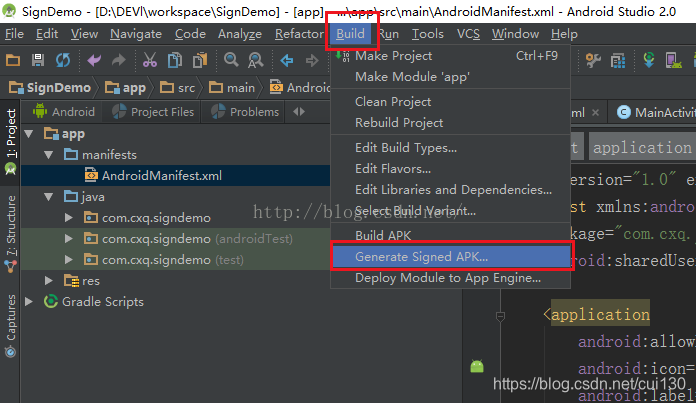Click the Build menu
This screenshot has width=696, height=403.
350,34
